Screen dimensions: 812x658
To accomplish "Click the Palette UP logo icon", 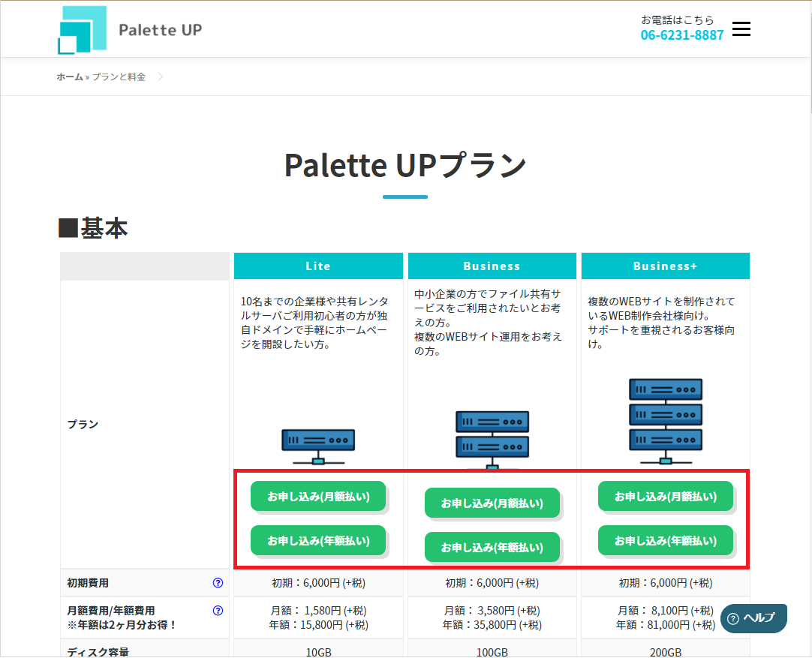I will [x=83, y=30].
